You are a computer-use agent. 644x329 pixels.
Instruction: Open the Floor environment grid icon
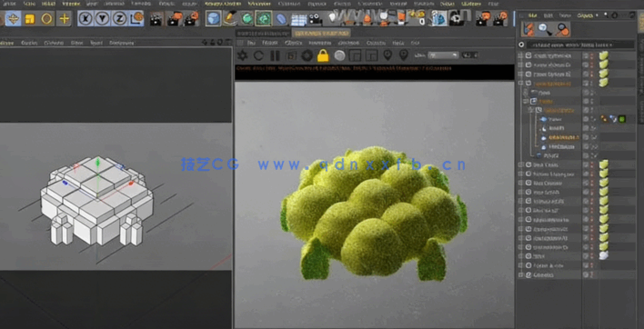click(298, 19)
